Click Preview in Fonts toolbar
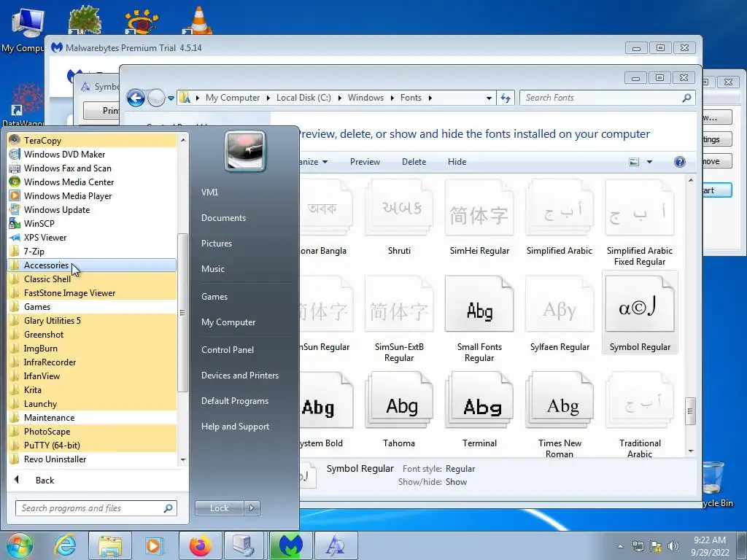The width and height of the screenshot is (747, 560). click(x=365, y=162)
